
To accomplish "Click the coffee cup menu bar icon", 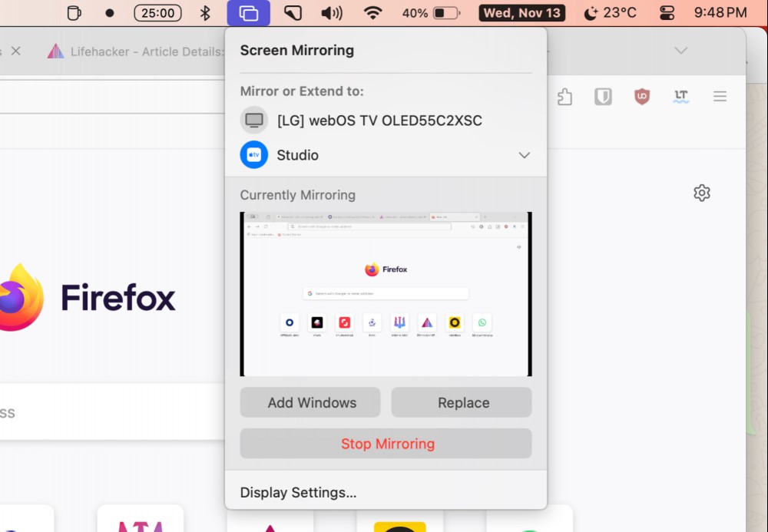I will [74, 13].
